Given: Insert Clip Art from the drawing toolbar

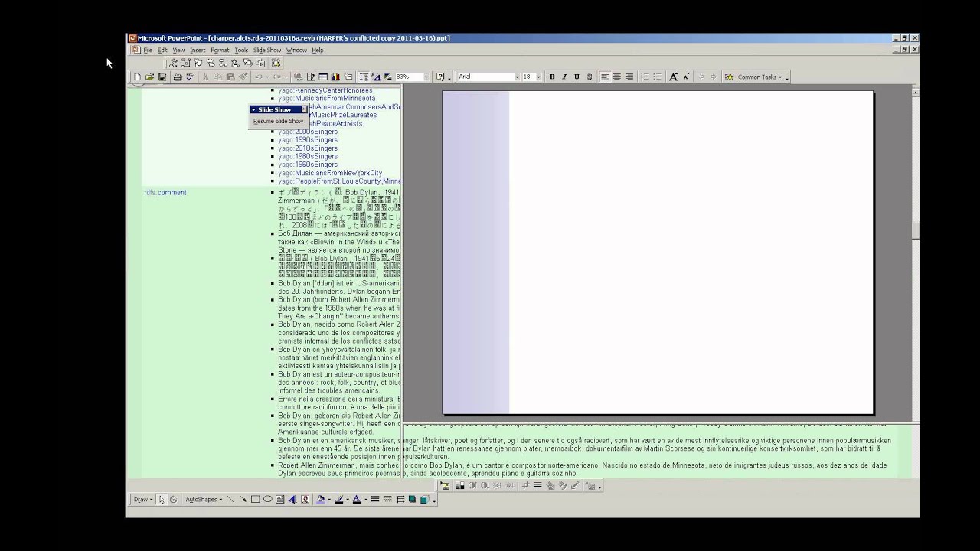Looking at the screenshot, I should pos(305,500).
